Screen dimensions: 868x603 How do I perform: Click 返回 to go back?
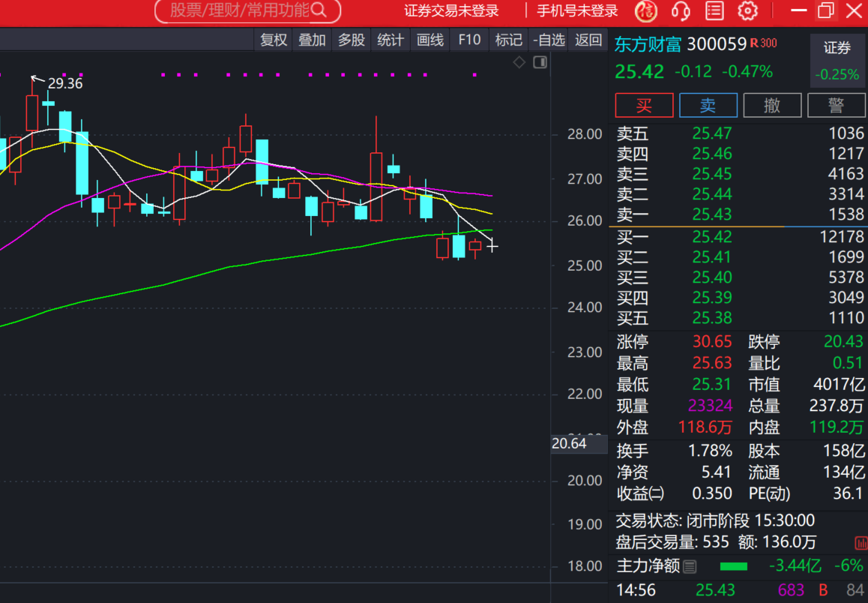(588, 40)
